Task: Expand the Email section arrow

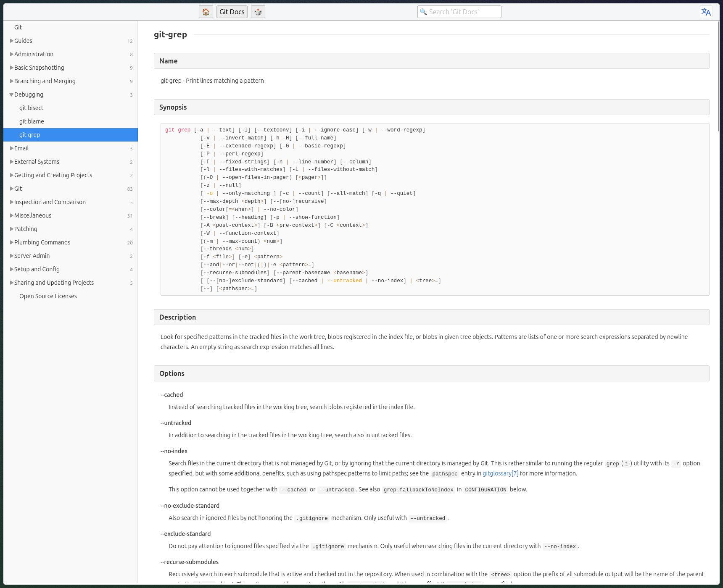Action: [x=12, y=148]
